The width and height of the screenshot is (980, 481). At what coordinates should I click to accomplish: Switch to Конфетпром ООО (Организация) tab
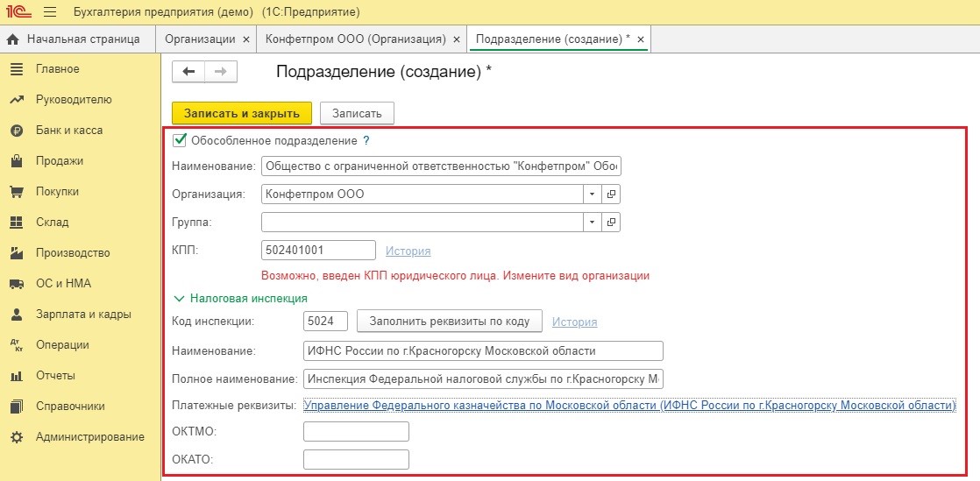click(x=355, y=39)
